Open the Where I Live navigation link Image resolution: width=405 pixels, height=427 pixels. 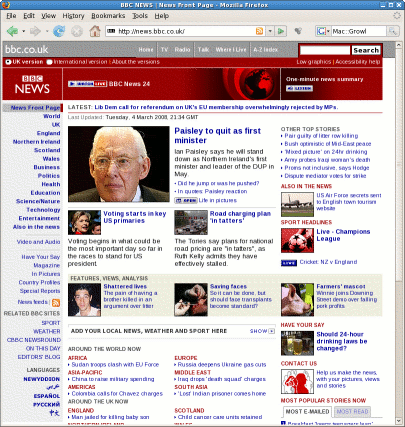[x=231, y=49]
